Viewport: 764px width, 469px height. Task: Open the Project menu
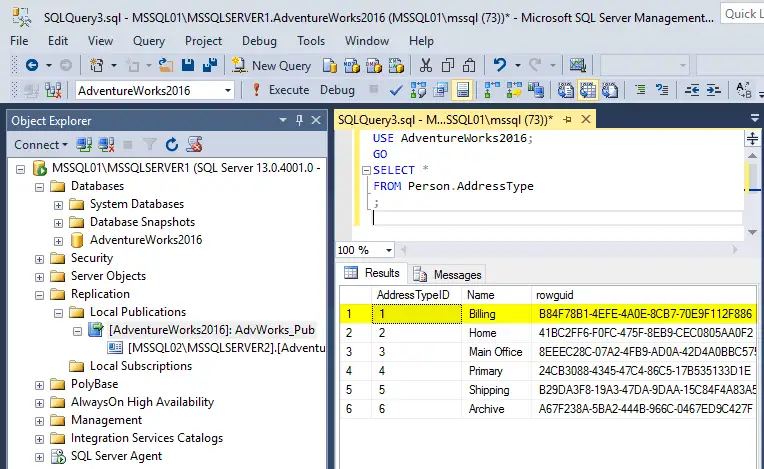(203, 41)
